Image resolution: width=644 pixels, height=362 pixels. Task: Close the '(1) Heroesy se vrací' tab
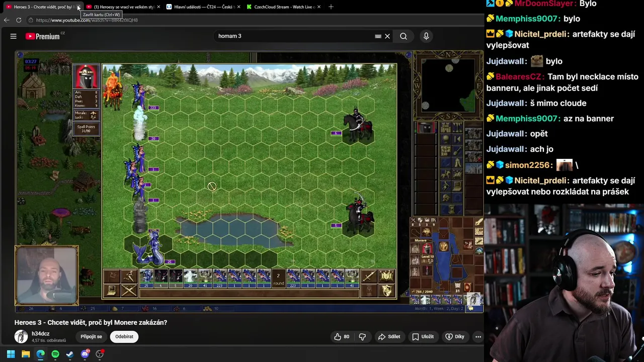click(x=158, y=7)
